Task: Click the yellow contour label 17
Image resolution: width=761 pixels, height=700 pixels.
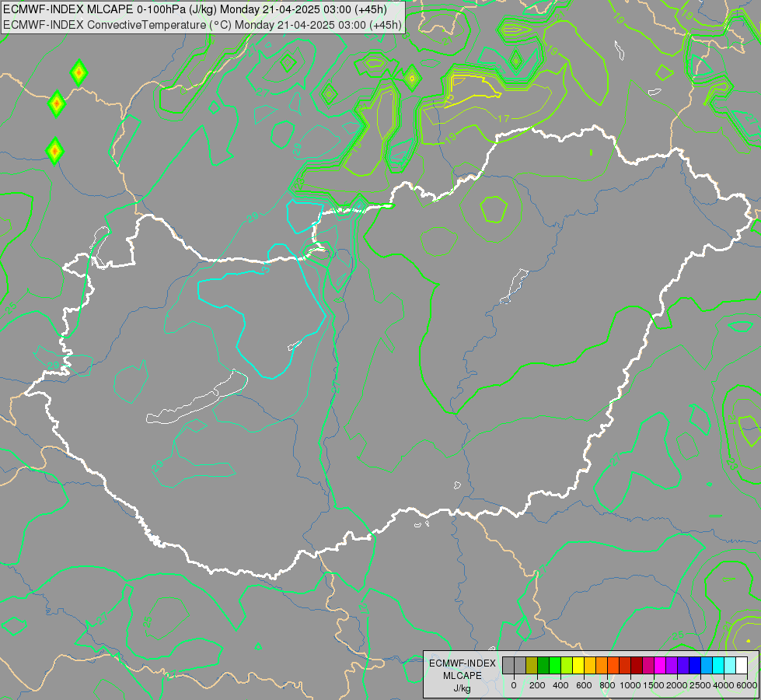Action: click(x=504, y=118)
